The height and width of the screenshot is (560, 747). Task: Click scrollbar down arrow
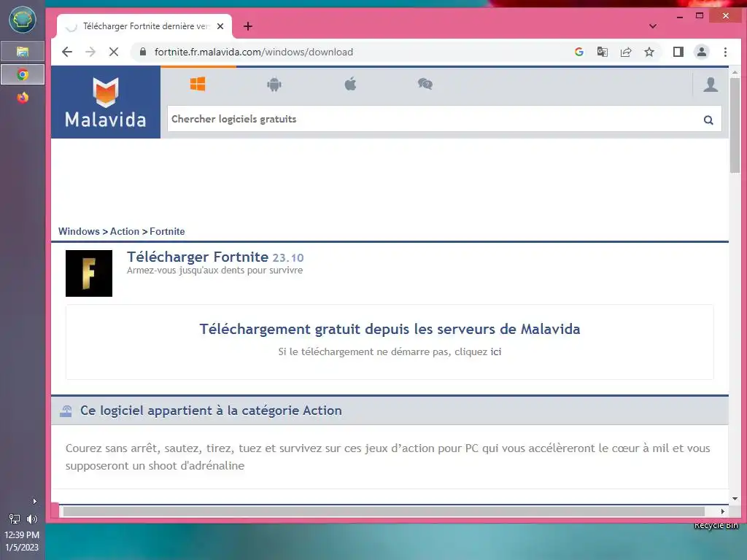pyautogui.click(x=735, y=499)
